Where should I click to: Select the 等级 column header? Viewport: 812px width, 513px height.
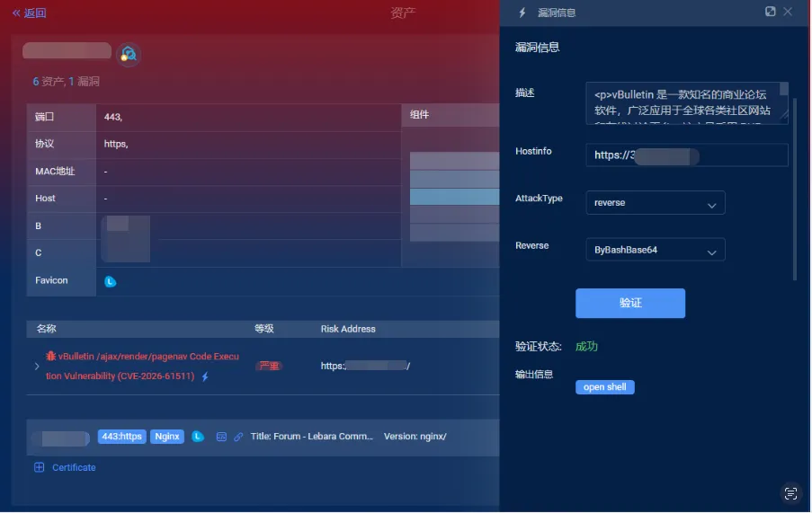pos(264,329)
